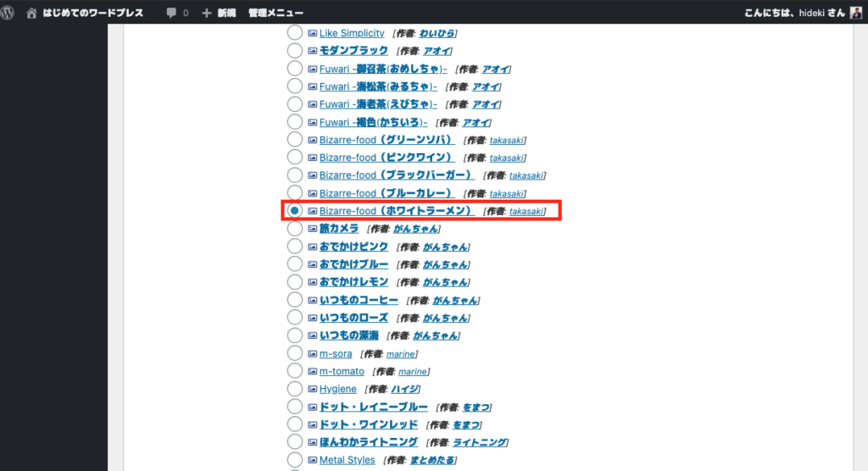Viewport: 868px width, 471px height.
Task: Open author link をまつ beside ドット・レイニーブルー
Action: (x=476, y=407)
